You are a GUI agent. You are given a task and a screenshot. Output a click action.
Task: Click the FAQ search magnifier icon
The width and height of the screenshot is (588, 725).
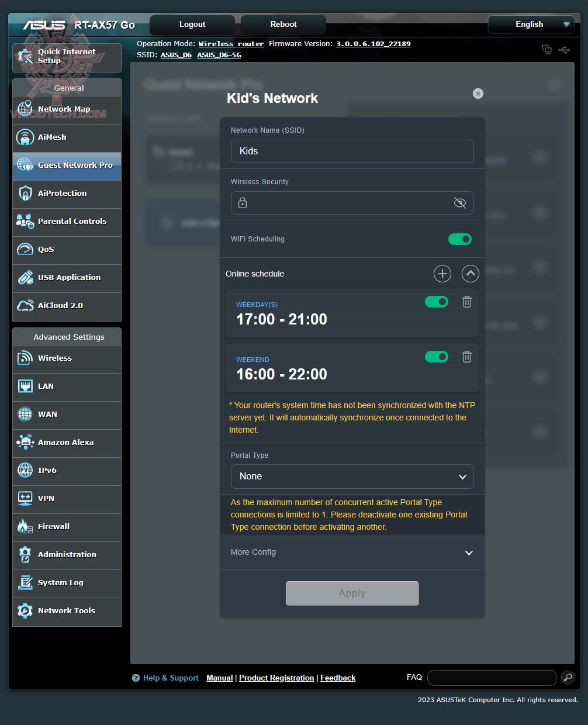[567, 678]
